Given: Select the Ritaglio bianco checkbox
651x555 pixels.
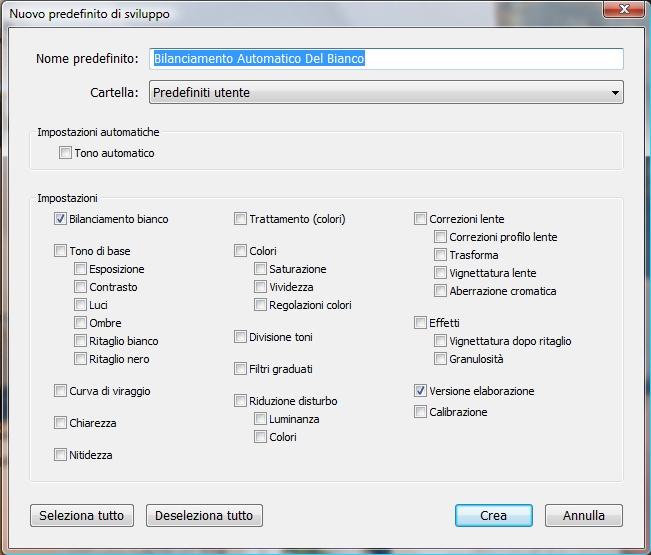Looking at the screenshot, I should coord(80,341).
